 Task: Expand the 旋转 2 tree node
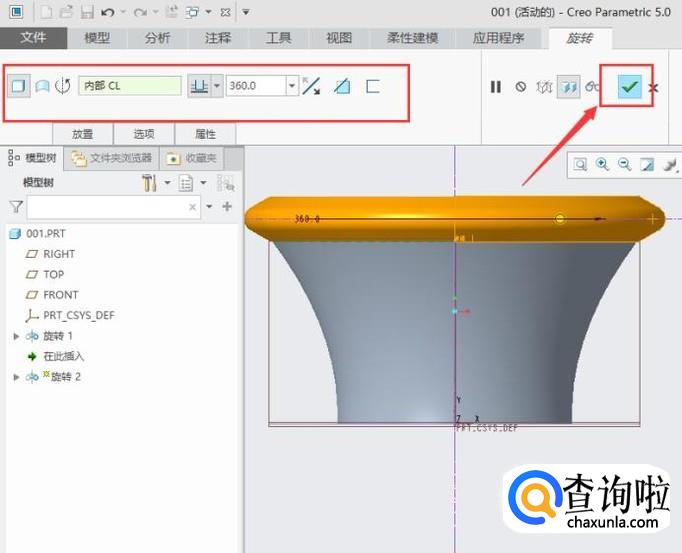pyautogui.click(x=16, y=377)
